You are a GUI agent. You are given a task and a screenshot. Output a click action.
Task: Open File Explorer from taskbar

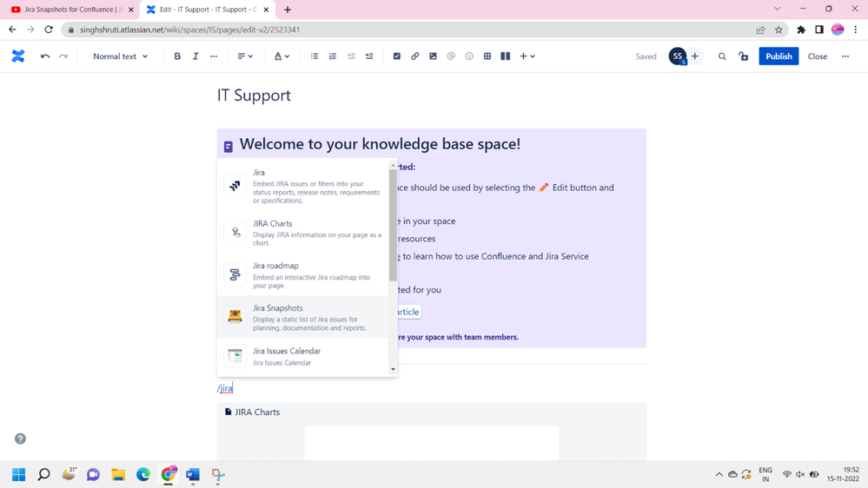pos(118,475)
